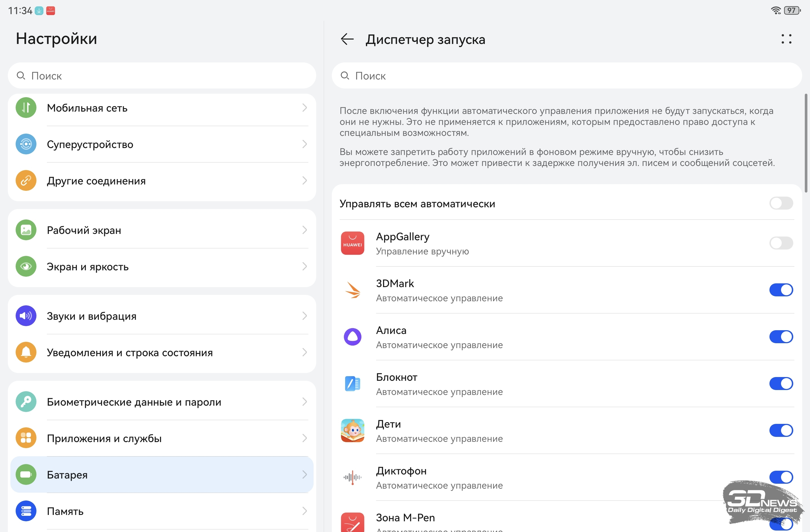Image resolution: width=810 pixels, height=532 pixels.
Task: Tap the Дети monkey app icon
Action: point(352,431)
